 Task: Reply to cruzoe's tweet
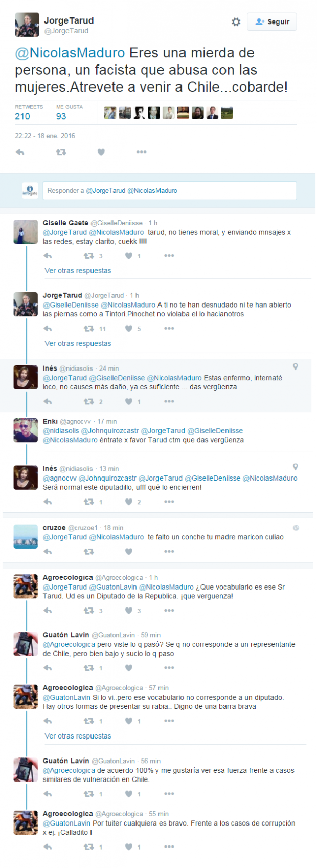[48, 552]
